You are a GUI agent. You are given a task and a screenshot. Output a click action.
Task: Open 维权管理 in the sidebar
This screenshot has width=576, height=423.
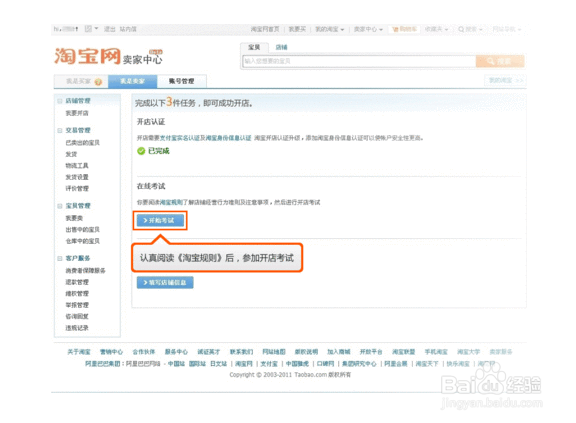(x=77, y=293)
